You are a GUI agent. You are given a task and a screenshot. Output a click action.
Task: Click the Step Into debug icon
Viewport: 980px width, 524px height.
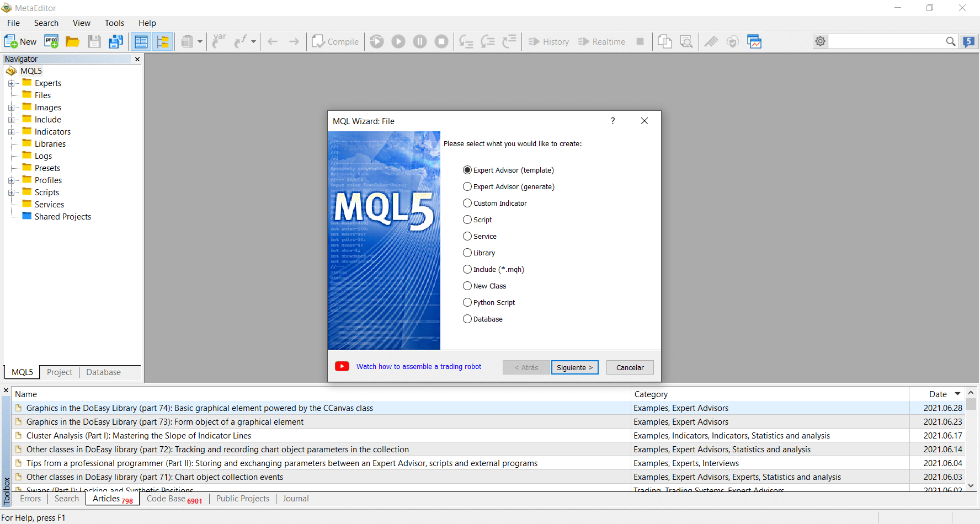(x=466, y=41)
